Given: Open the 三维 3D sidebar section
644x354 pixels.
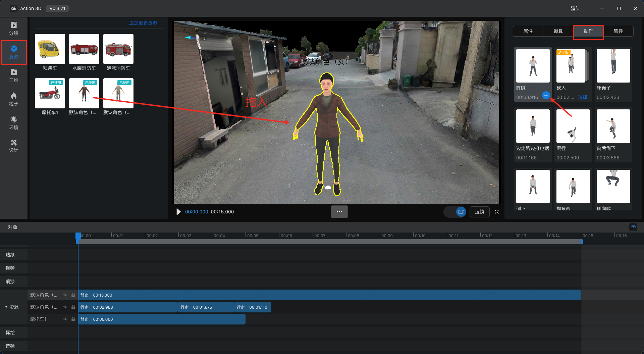Looking at the screenshot, I should pyautogui.click(x=13, y=75).
